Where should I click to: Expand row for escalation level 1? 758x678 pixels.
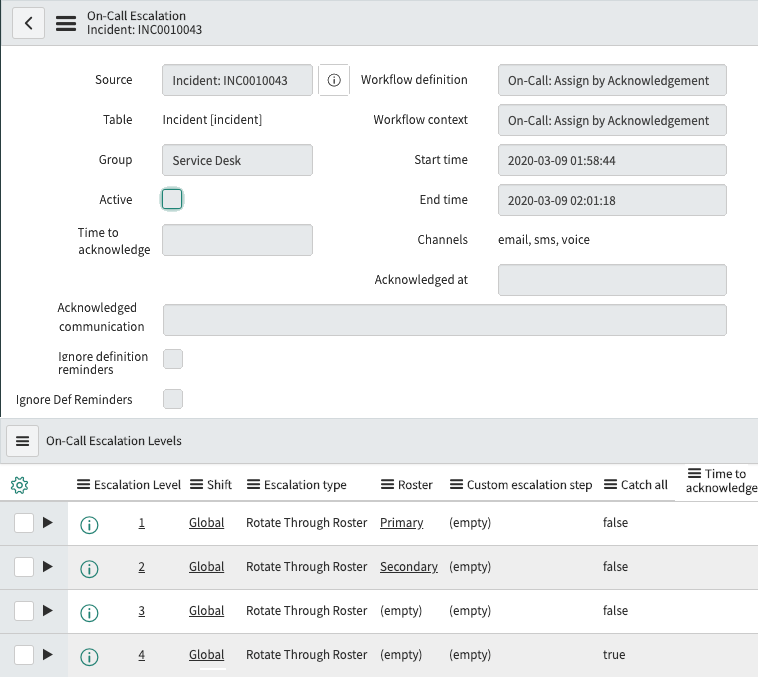coord(47,522)
